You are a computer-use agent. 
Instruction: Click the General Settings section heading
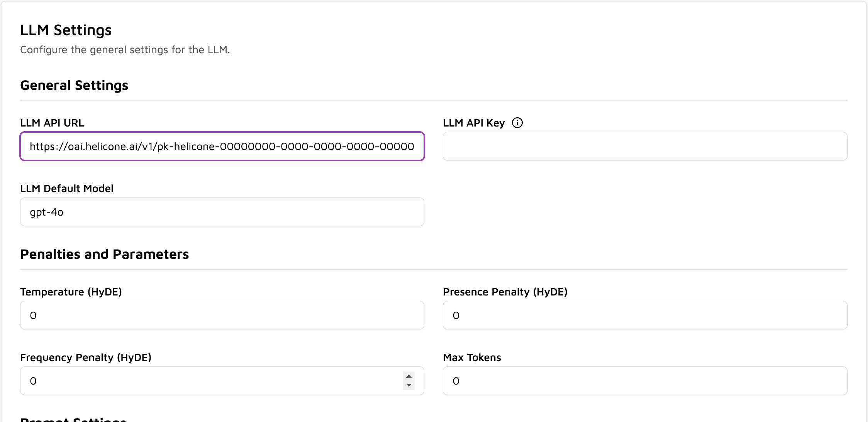pos(74,85)
